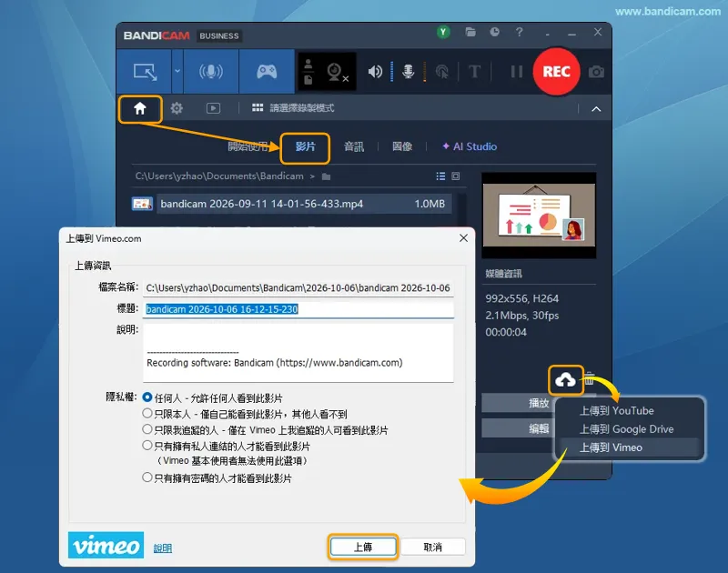Click the 說明 help link
This screenshot has height=573, width=728.
coord(163,548)
